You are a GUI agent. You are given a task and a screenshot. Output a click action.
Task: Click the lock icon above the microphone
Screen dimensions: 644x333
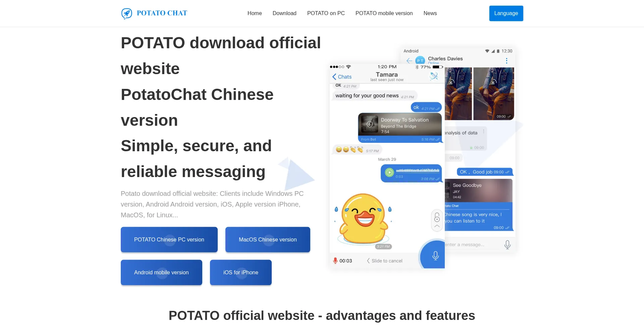point(437,218)
